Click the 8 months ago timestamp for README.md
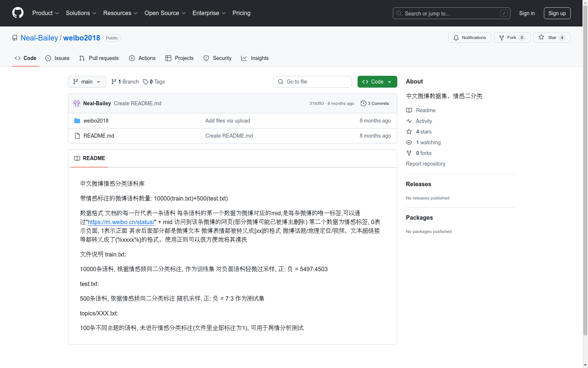Image resolution: width=588 pixels, height=368 pixels. tap(375, 136)
